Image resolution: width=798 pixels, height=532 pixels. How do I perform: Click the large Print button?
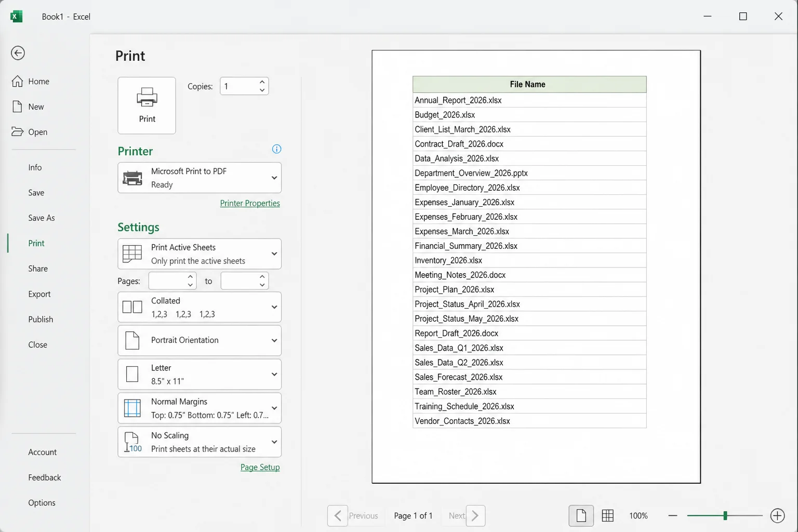[x=147, y=105]
